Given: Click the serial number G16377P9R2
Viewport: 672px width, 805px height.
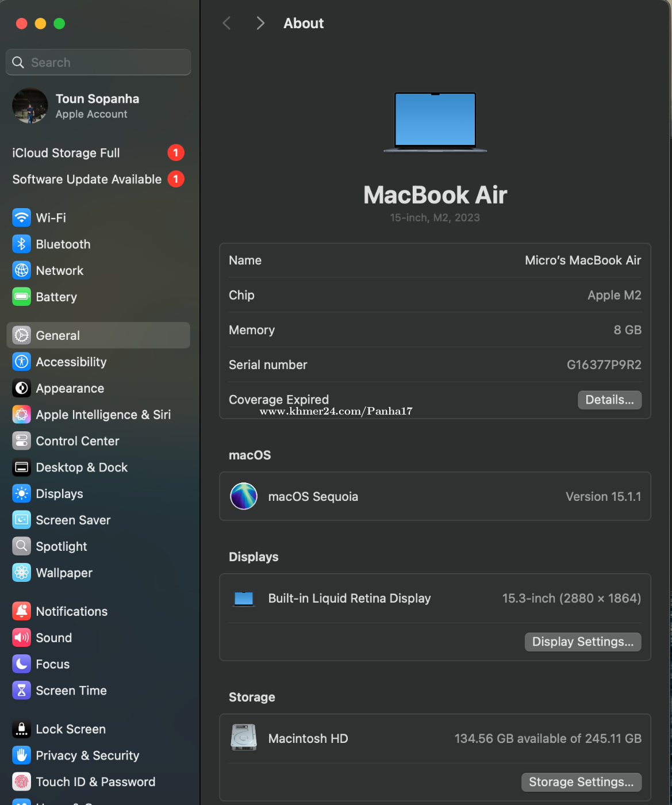Looking at the screenshot, I should point(604,365).
